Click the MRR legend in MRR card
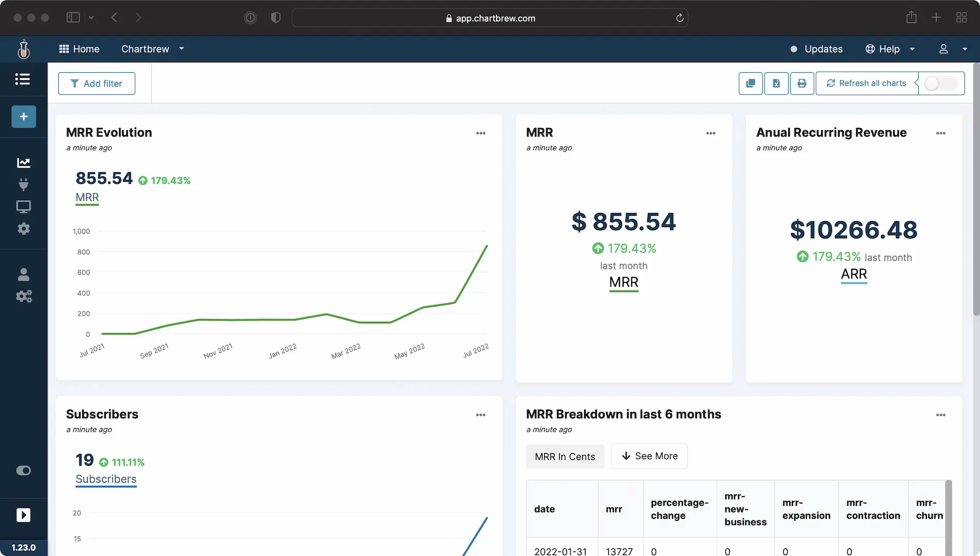The width and height of the screenshot is (980, 556). click(x=624, y=283)
